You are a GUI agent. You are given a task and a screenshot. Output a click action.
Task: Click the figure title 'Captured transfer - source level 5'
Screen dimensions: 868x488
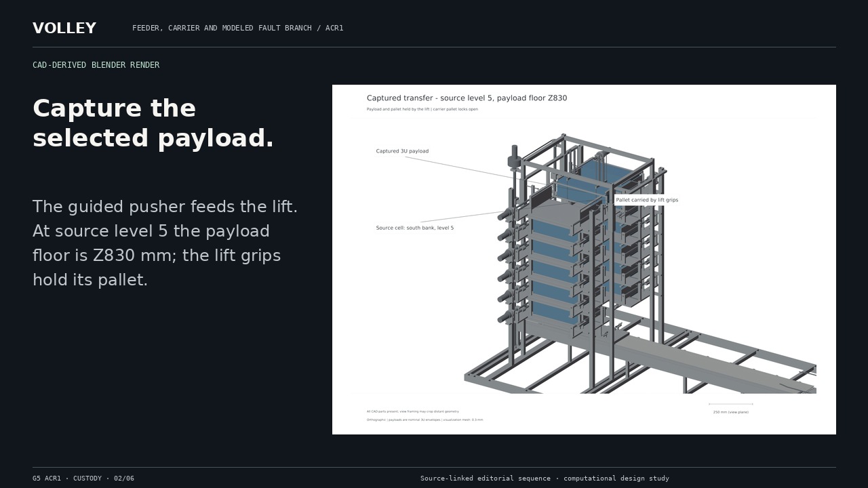pyautogui.click(x=467, y=98)
